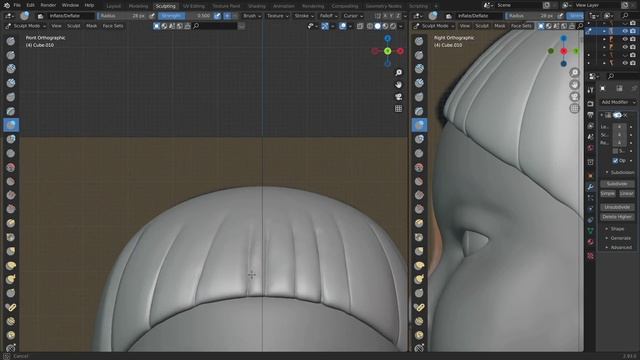This screenshot has height=360, width=640.
Task: Click the pan hand gizmo in Front Orthographic viewport
Action: coord(398,84)
